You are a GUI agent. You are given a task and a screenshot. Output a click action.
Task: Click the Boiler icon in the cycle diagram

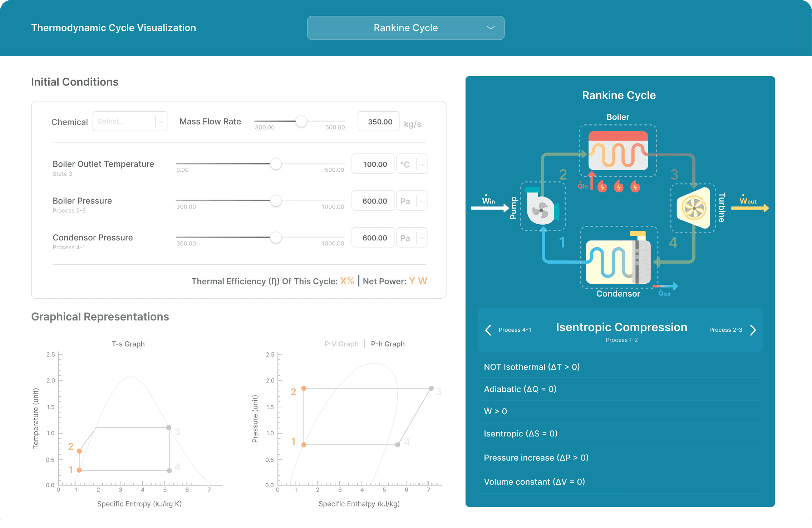pos(618,151)
